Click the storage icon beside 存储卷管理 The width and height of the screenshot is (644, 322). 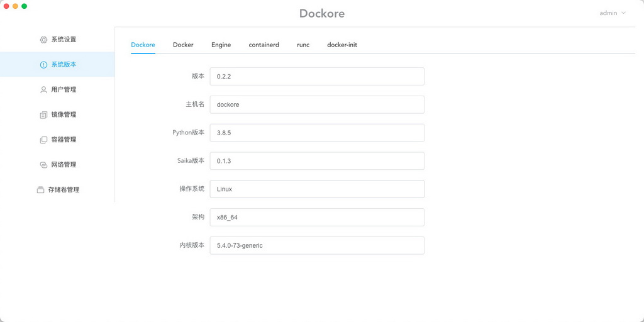click(40, 190)
